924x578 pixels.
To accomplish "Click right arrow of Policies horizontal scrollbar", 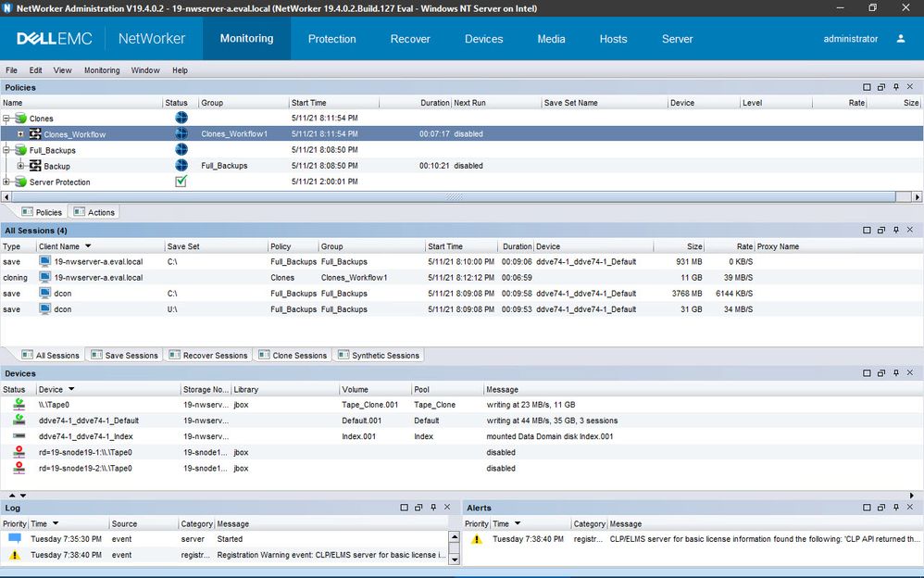I will click(918, 197).
